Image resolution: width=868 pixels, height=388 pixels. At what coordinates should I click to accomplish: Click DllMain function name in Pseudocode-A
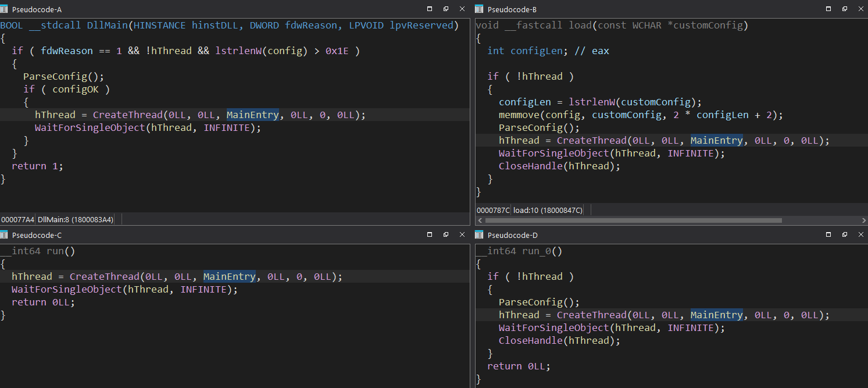[x=108, y=26]
